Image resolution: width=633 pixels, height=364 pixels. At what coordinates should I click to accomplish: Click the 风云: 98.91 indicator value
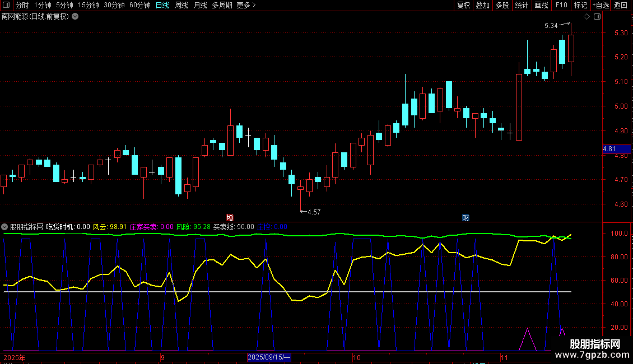(x=109, y=227)
